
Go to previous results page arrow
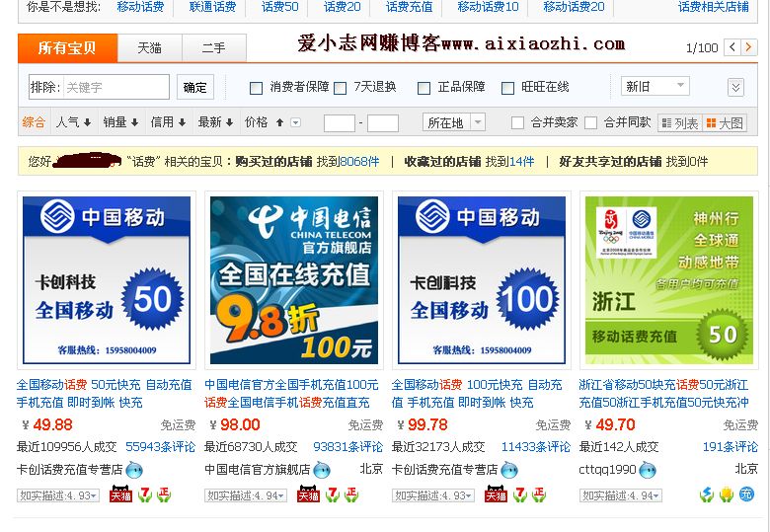pos(732,47)
